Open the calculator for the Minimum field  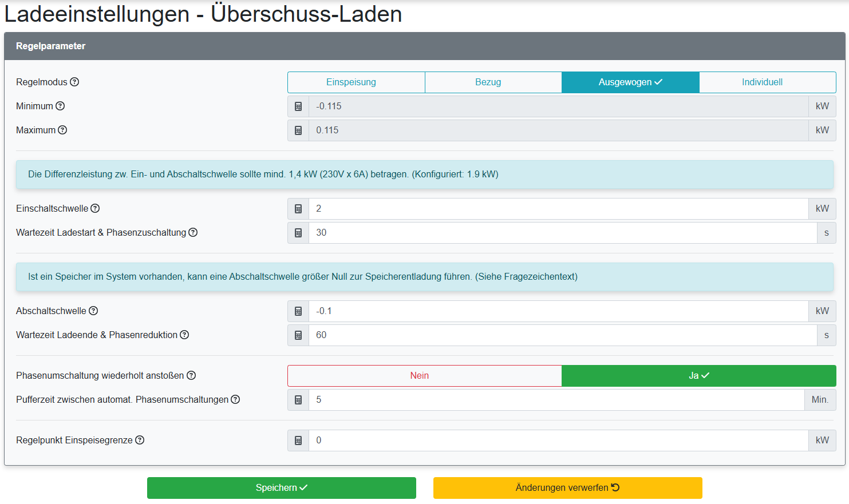(298, 106)
